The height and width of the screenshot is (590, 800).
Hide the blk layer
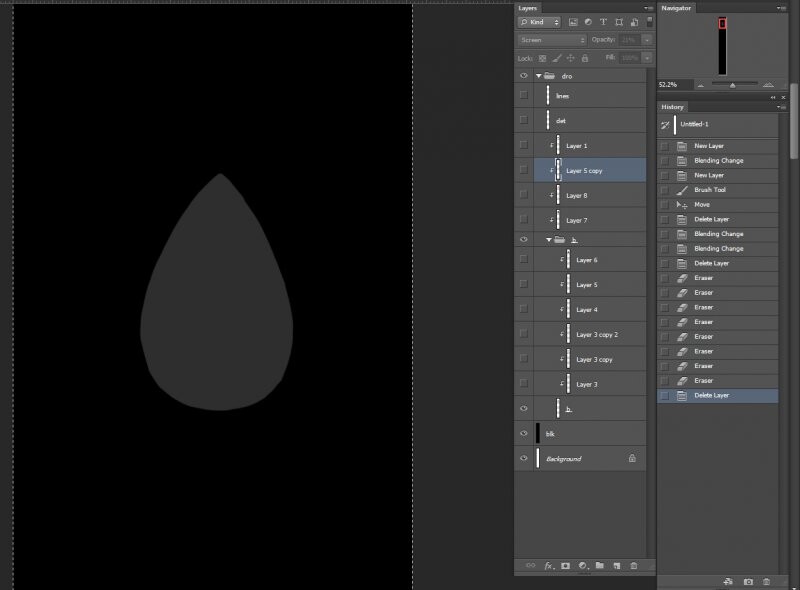[x=523, y=433]
